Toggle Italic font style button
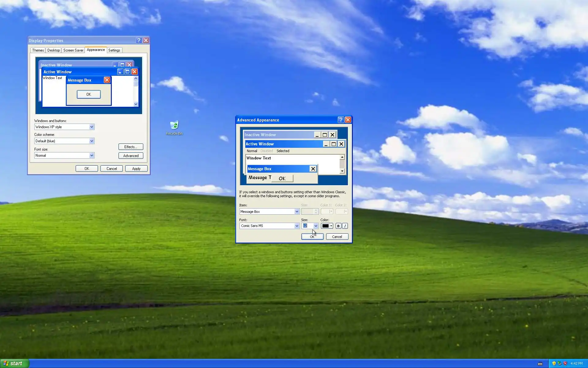 [345, 226]
